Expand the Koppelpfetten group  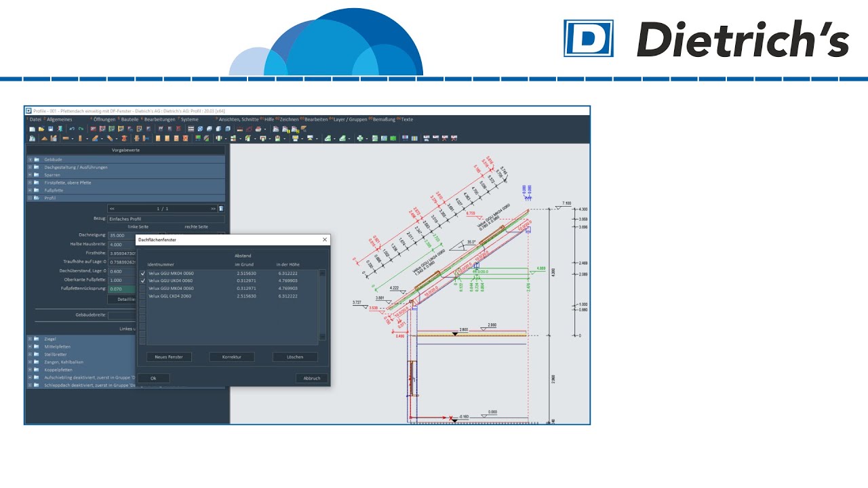pyautogui.click(x=30, y=370)
